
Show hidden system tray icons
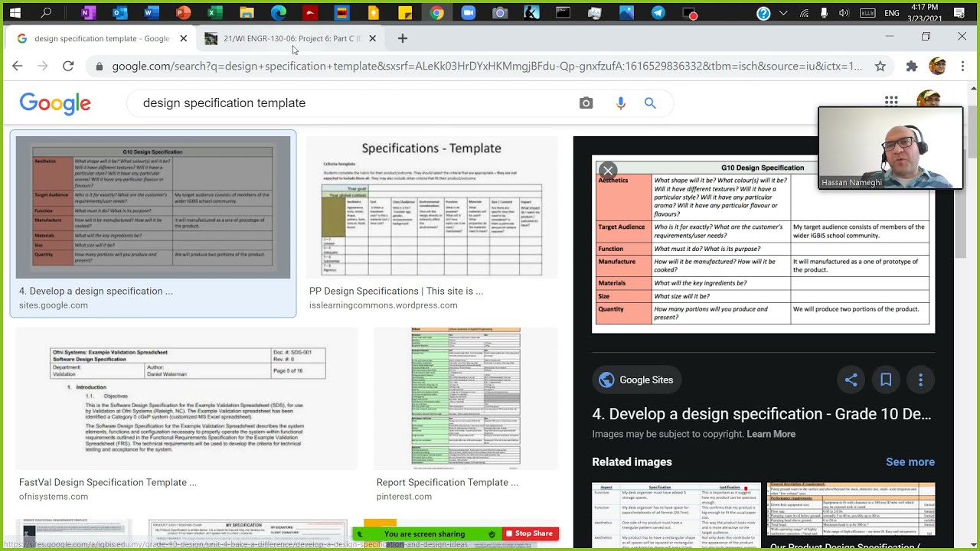pos(783,13)
